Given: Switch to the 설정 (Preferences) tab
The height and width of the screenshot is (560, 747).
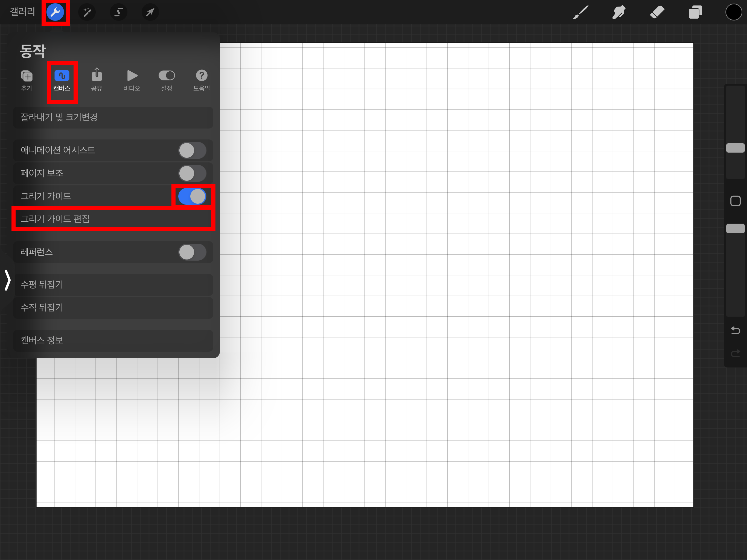Looking at the screenshot, I should (x=167, y=80).
